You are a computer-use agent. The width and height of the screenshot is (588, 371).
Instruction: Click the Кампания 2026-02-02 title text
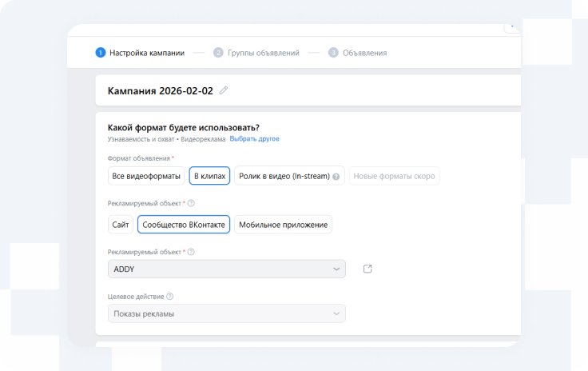(161, 90)
